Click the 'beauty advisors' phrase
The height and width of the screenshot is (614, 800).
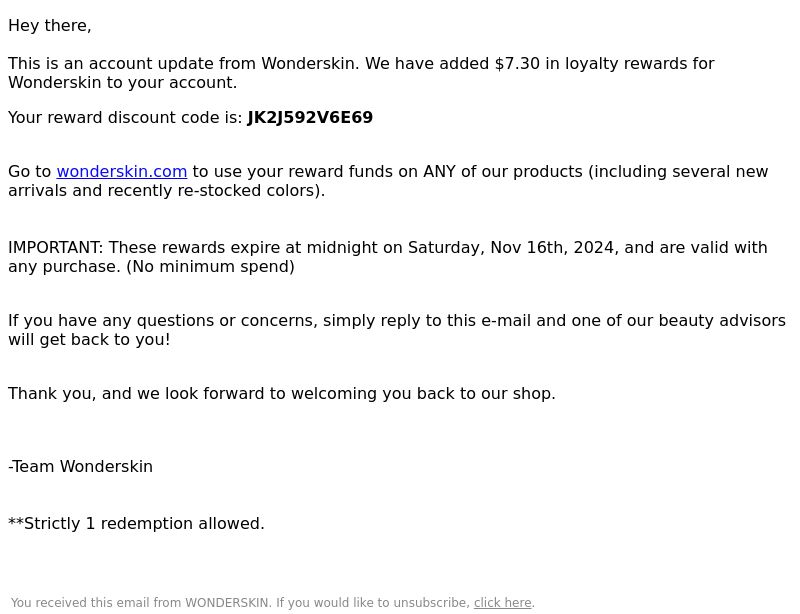click(x=722, y=321)
